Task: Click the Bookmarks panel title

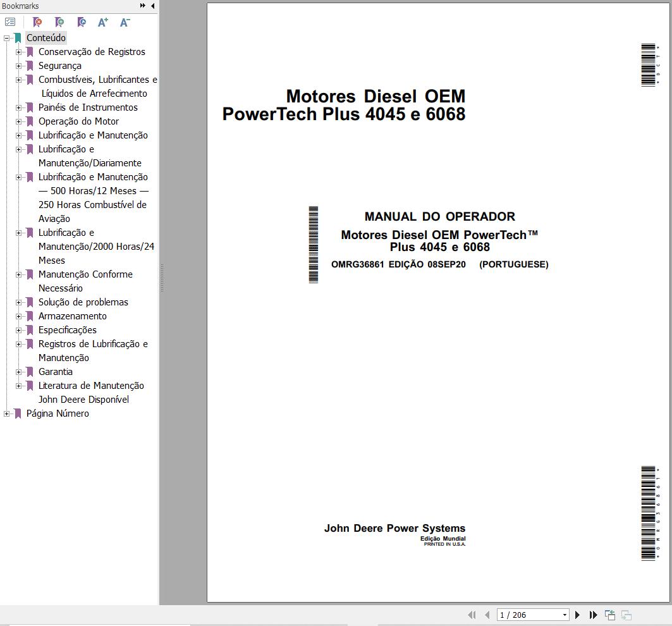Action: [x=20, y=6]
